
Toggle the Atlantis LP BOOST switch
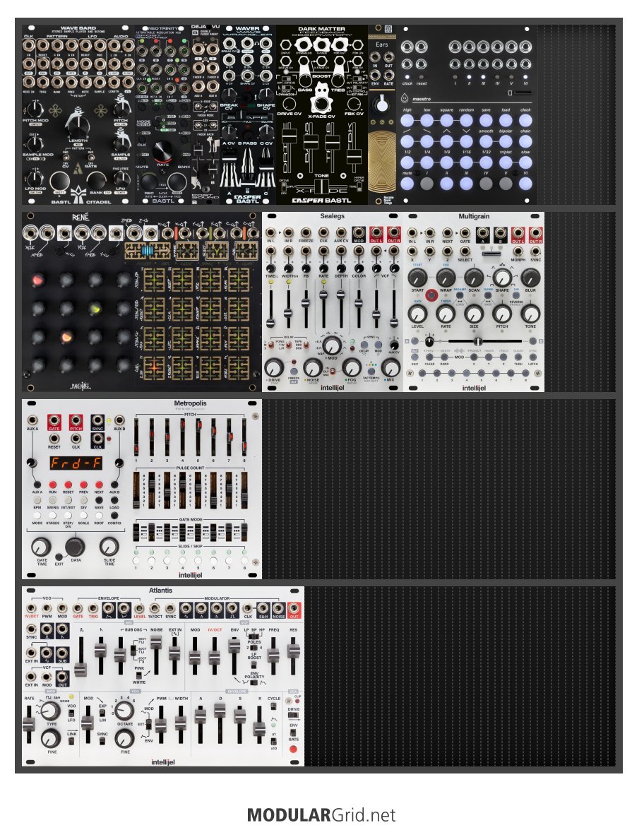tap(254, 665)
